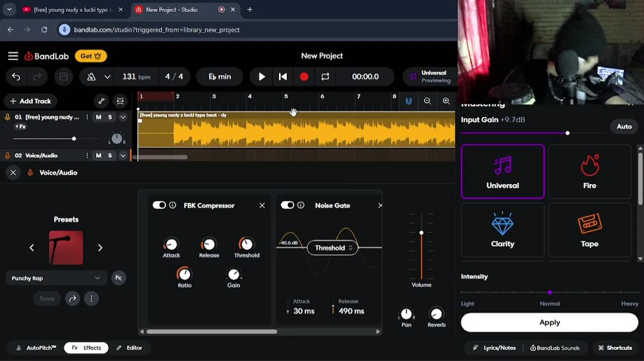Bypass effects button beside preset dropdown

pyautogui.click(x=118, y=278)
